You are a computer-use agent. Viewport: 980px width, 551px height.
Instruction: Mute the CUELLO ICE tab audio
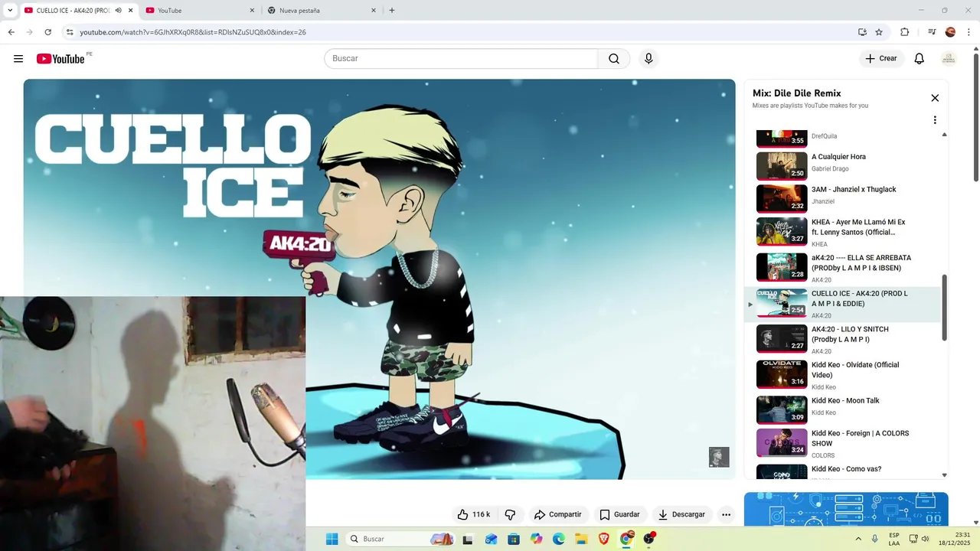118,11
